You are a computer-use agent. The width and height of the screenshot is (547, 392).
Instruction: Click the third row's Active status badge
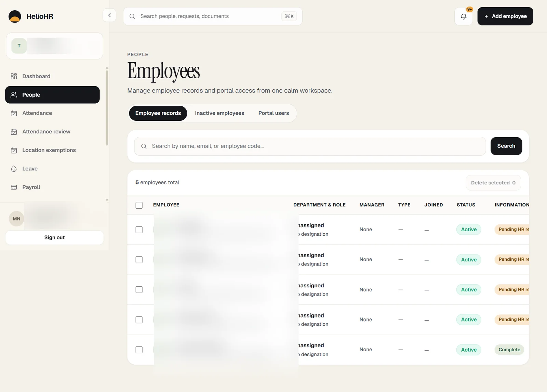(469, 290)
